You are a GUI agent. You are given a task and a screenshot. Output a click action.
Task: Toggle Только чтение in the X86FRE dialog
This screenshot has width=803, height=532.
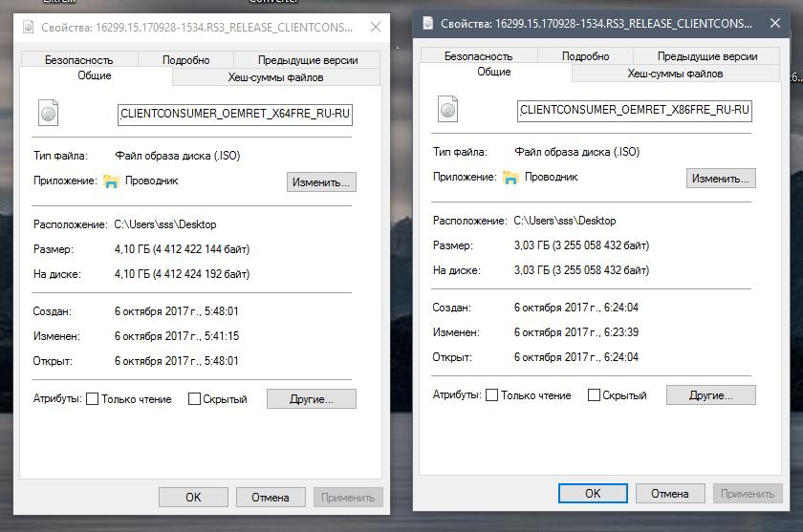coord(491,395)
